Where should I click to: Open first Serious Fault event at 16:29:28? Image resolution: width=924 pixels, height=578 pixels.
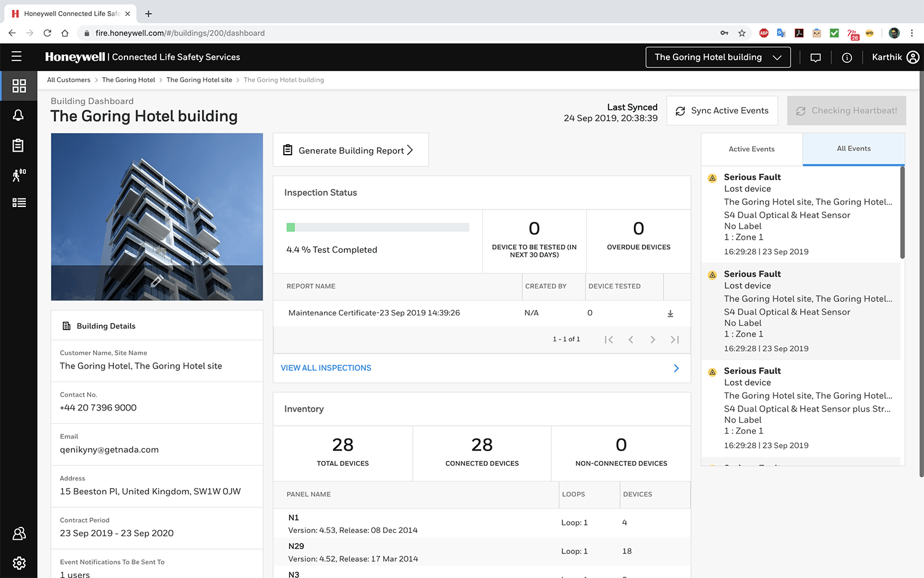(x=801, y=214)
